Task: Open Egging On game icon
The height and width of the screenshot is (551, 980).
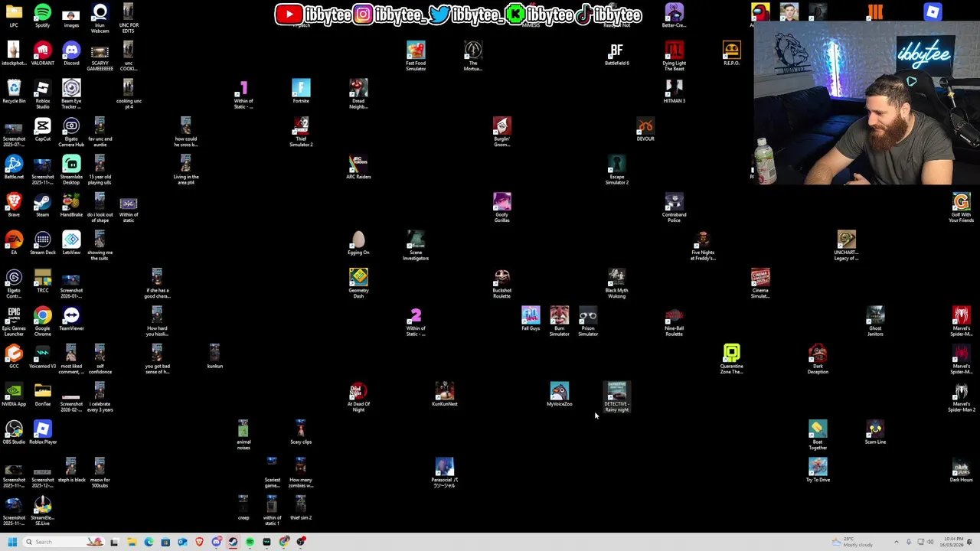Action: 358,243
